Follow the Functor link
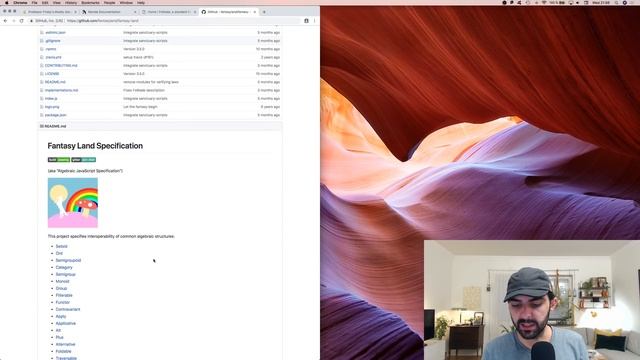Viewport: 640px width, 360px height. tap(62, 302)
